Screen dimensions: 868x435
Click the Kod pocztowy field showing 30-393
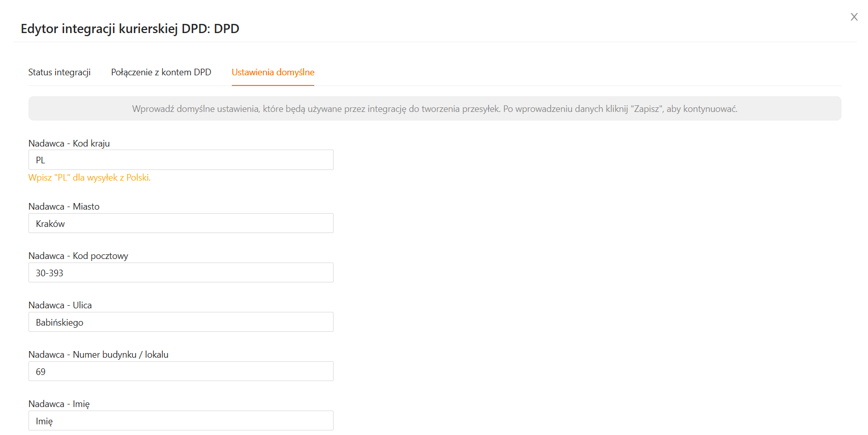181,273
